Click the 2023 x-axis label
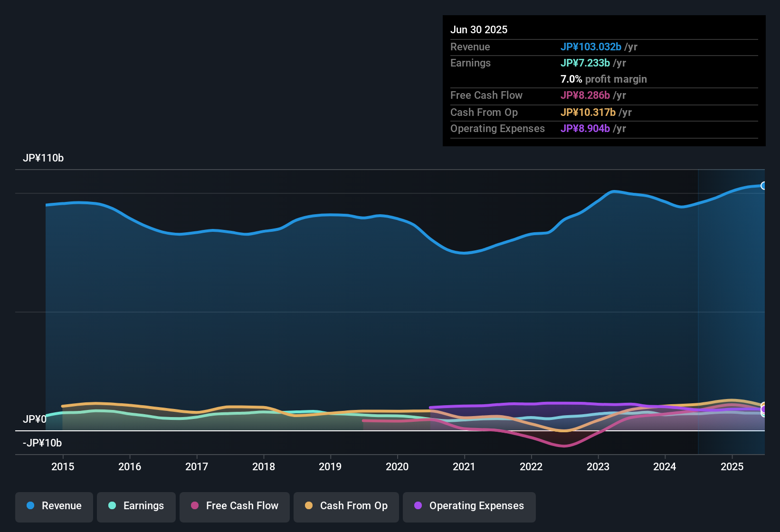Image resolution: width=780 pixels, height=532 pixels. point(598,466)
